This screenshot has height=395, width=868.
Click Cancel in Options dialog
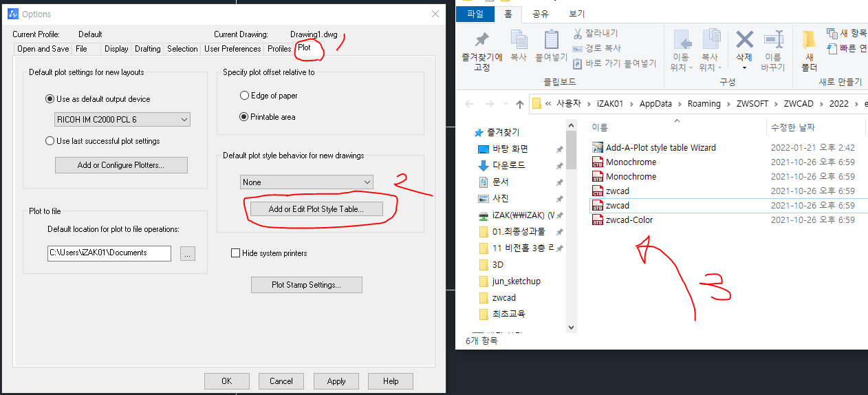pos(281,381)
